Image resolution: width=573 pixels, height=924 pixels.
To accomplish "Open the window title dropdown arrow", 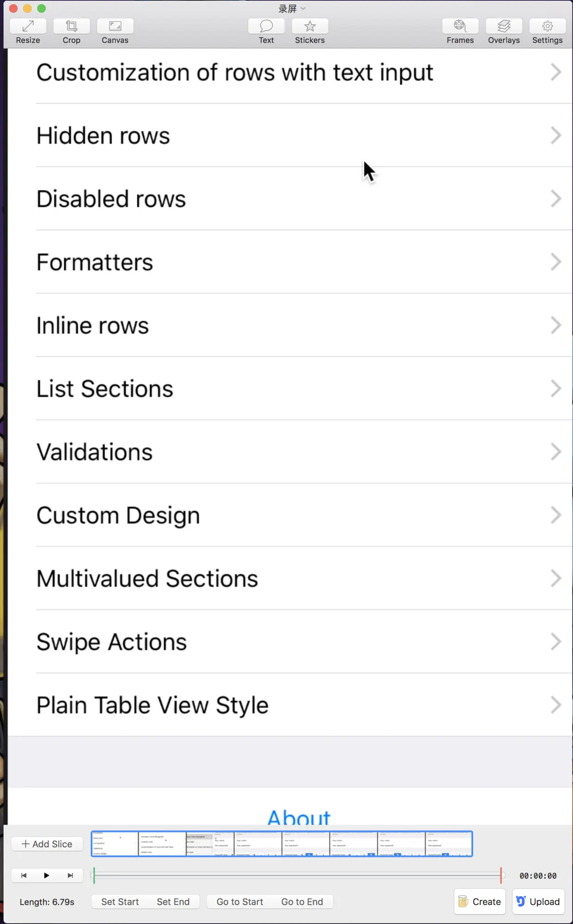I will pyautogui.click(x=303, y=8).
